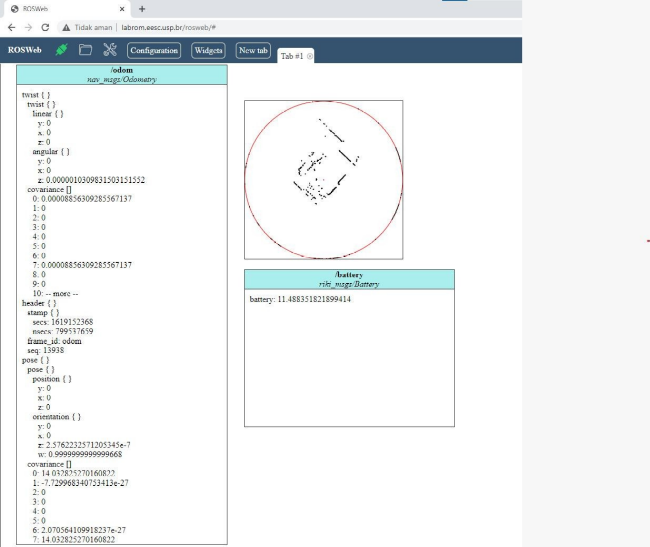The width and height of the screenshot is (650, 547).
Task: Open the Widgets button
Action: pos(208,50)
